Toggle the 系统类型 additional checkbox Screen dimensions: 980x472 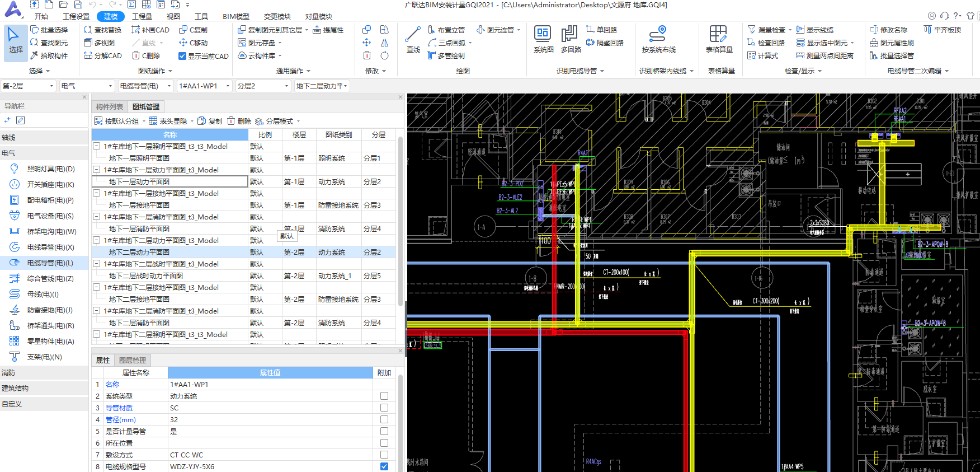click(384, 396)
